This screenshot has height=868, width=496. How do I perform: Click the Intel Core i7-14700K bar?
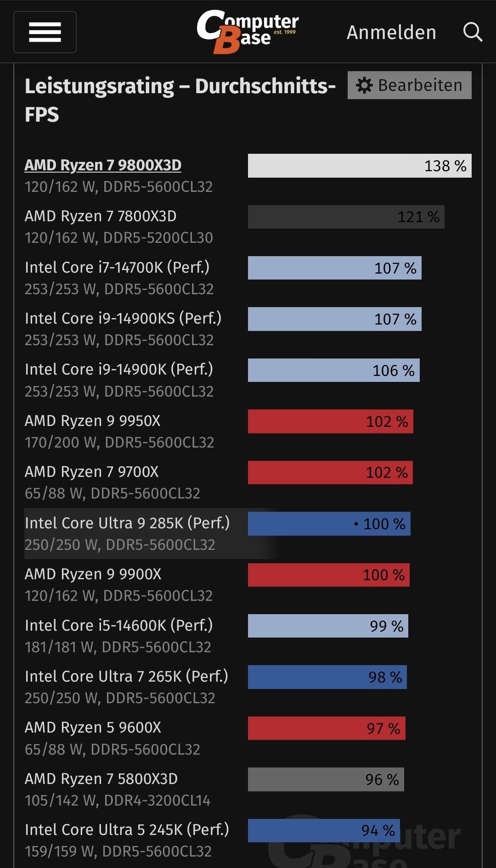(334, 268)
